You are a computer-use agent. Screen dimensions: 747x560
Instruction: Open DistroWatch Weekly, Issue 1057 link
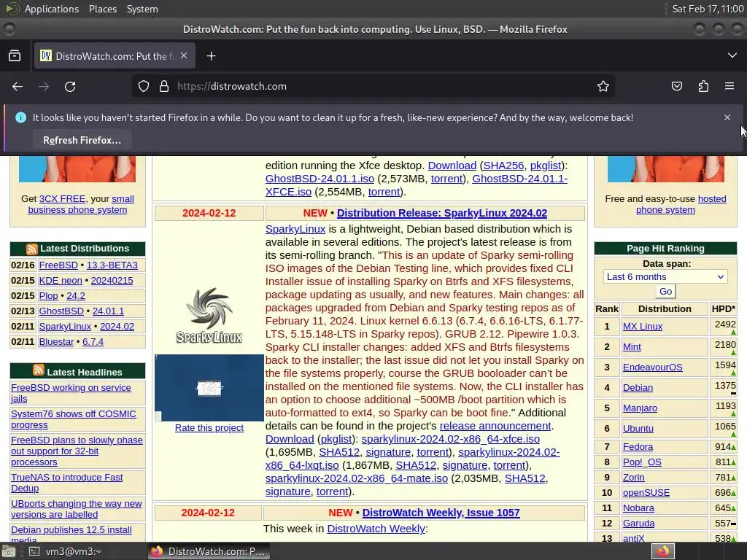coord(441,513)
